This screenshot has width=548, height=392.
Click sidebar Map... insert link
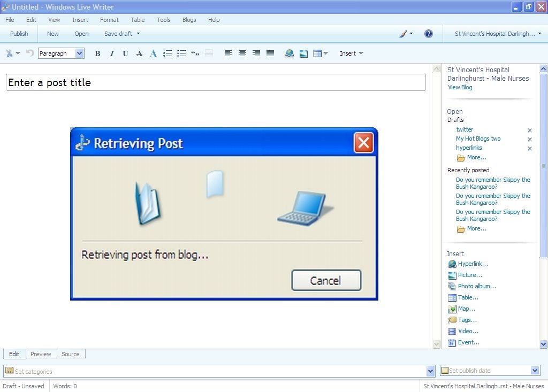pos(466,309)
